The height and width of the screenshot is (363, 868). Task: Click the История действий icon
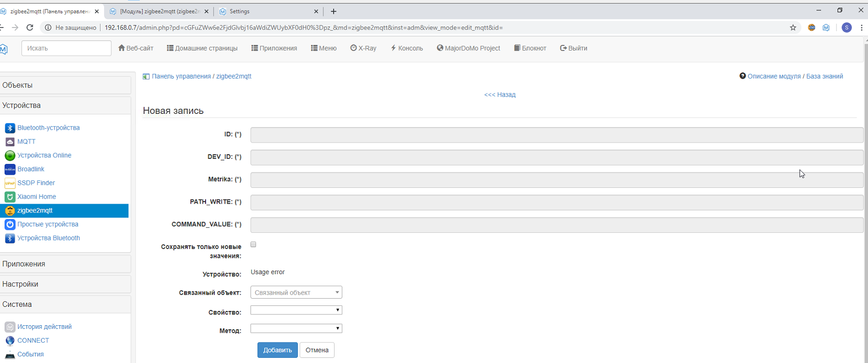[10, 327]
